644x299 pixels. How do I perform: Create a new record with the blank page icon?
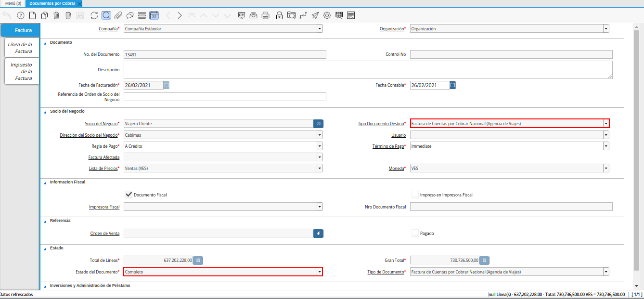pyautogui.click(x=33, y=15)
